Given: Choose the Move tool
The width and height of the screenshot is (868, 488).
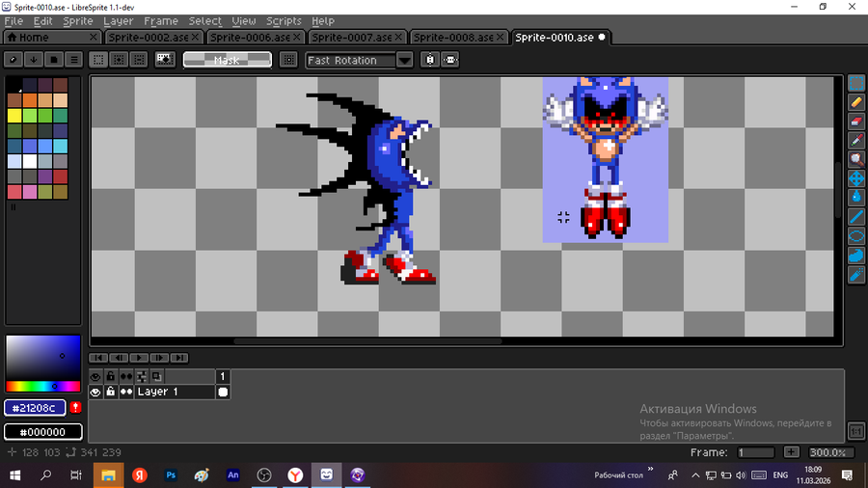Looking at the screenshot, I should click(x=855, y=178).
